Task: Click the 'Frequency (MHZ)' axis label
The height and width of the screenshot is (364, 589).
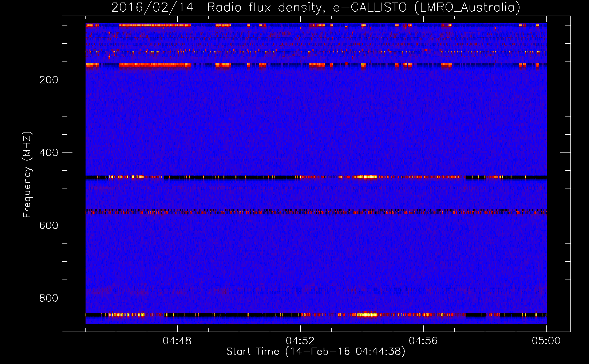Action: 27,175
